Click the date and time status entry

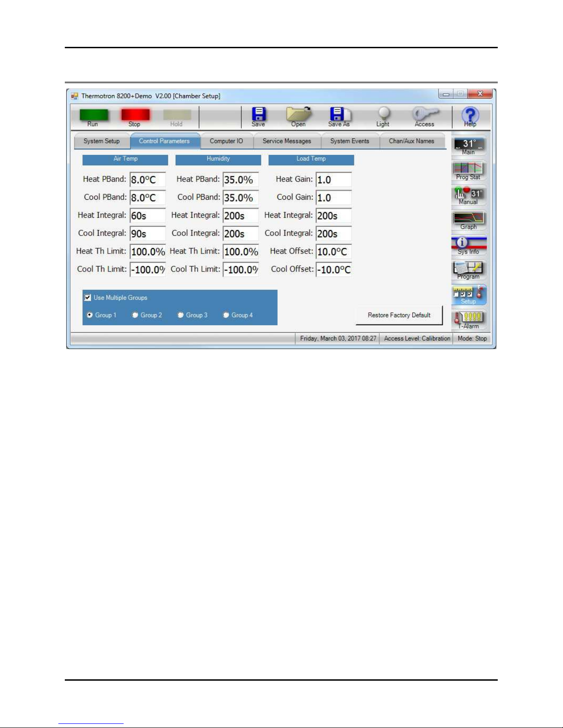pyautogui.click(x=338, y=339)
